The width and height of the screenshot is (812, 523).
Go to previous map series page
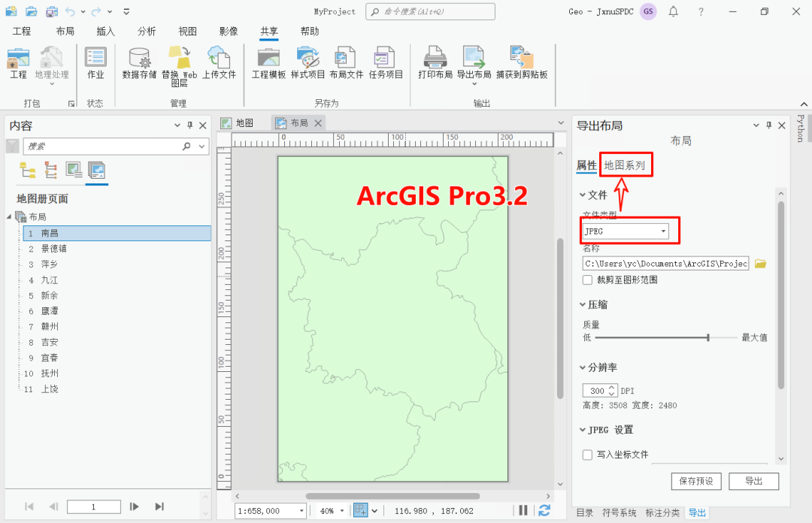pyautogui.click(x=54, y=506)
